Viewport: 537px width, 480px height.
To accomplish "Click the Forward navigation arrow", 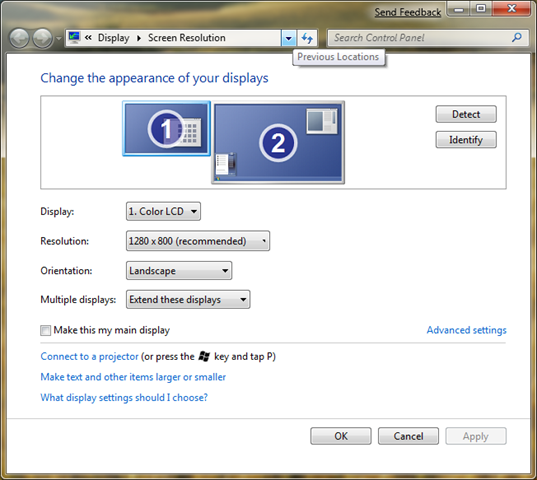I will pos(42,38).
